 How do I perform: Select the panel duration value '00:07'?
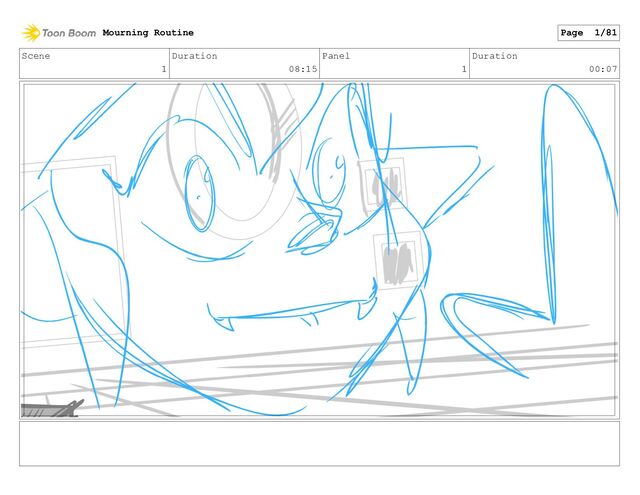603,69
